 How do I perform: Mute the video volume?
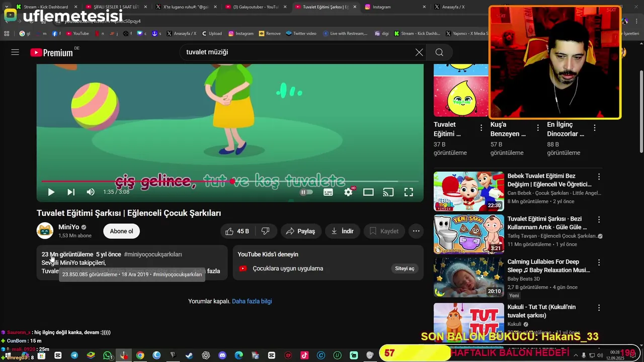click(x=91, y=192)
